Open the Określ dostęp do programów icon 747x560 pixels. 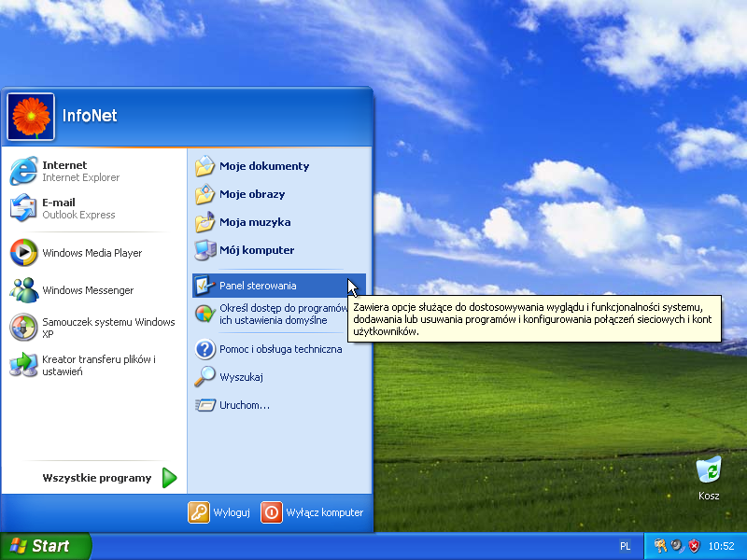click(x=204, y=314)
